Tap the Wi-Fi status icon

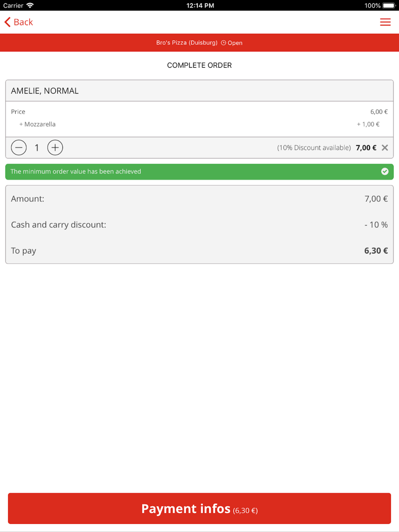coord(30,5)
